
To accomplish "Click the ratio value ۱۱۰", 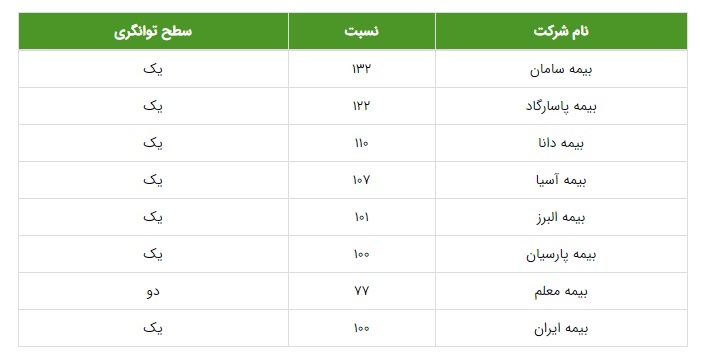I will (362, 143).
